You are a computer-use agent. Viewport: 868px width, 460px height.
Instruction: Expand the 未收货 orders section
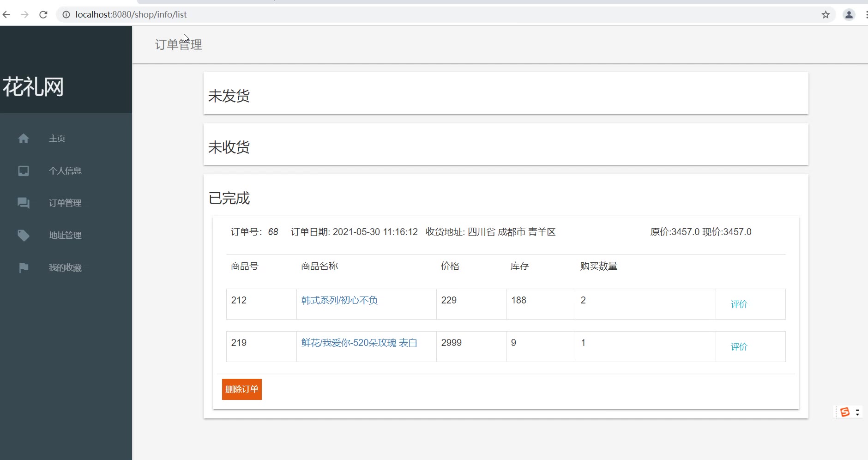click(x=229, y=147)
